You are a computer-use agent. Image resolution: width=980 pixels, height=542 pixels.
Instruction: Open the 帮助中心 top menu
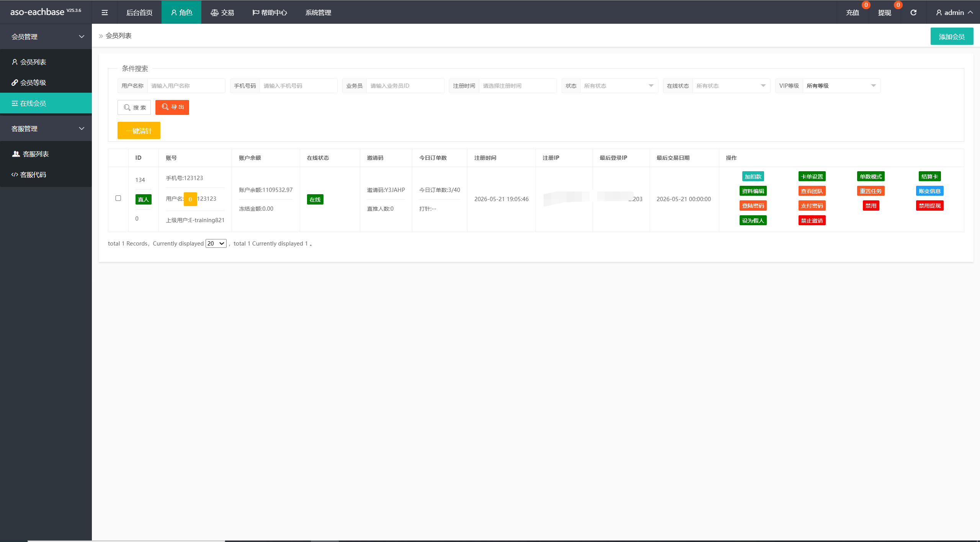[269, 13]
